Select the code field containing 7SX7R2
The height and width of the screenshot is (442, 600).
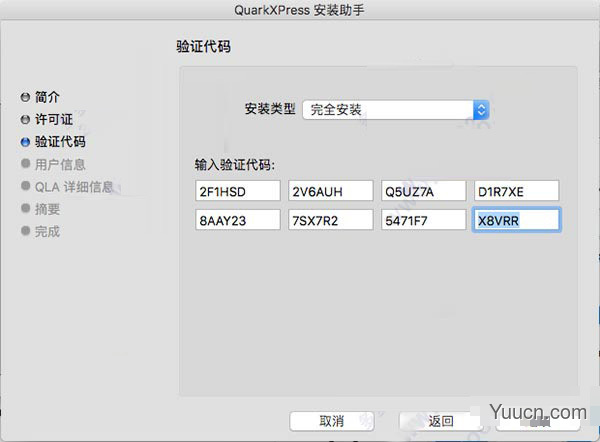[331, 220]
